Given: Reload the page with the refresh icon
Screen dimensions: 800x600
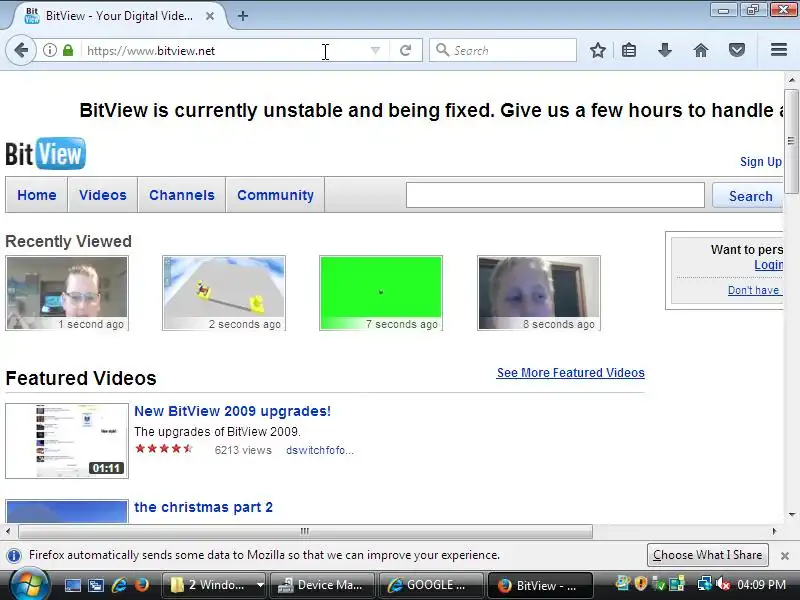Looking at the screenshot, I should [x=406, y=51].
